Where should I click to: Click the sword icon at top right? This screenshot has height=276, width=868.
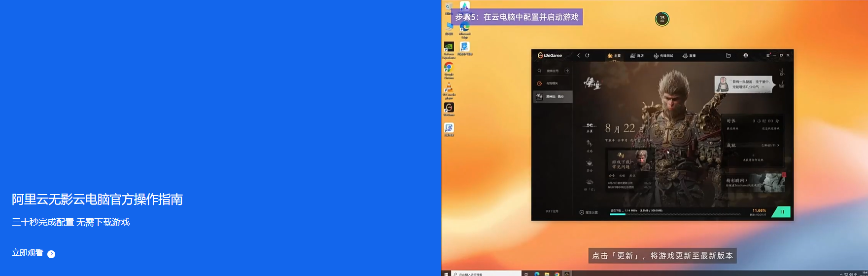click(x=781, y=72)
